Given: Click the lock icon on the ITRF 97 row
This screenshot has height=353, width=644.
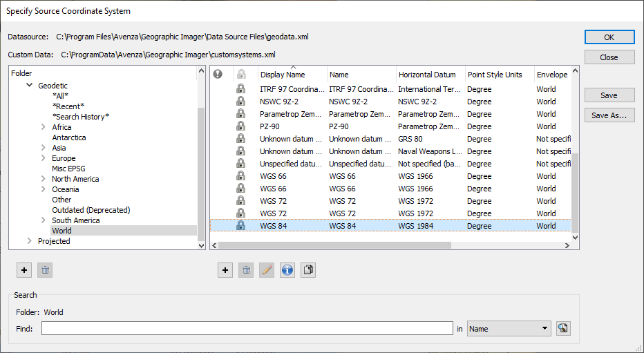Looking at the screenshot, I should pos(240,89).
